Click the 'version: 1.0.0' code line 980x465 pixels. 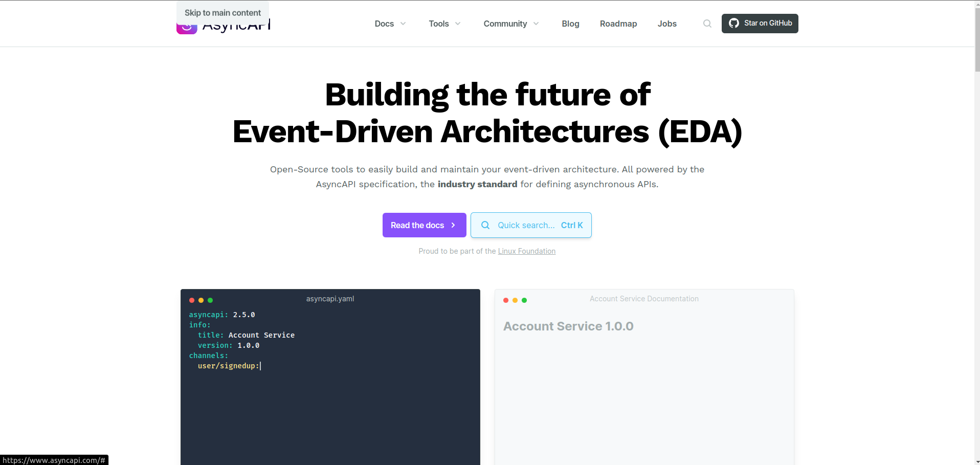pyautogui.click(x=229, y=345)
